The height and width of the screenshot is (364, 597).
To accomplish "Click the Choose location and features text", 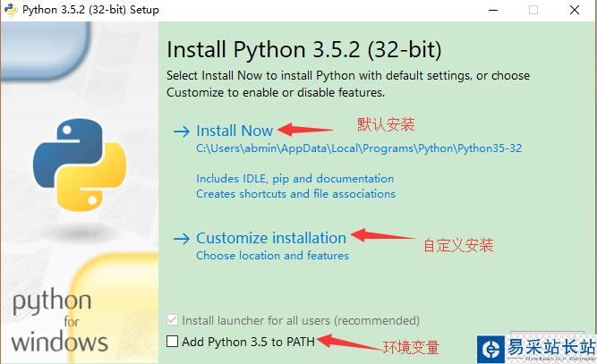I will tap(272, 256).
